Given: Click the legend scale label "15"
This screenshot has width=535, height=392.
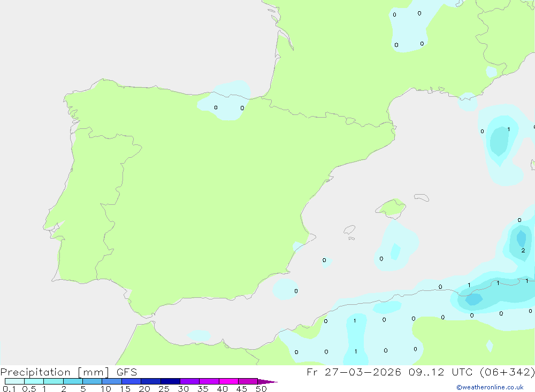Looking at the screenshot, I should coord(125,389).
